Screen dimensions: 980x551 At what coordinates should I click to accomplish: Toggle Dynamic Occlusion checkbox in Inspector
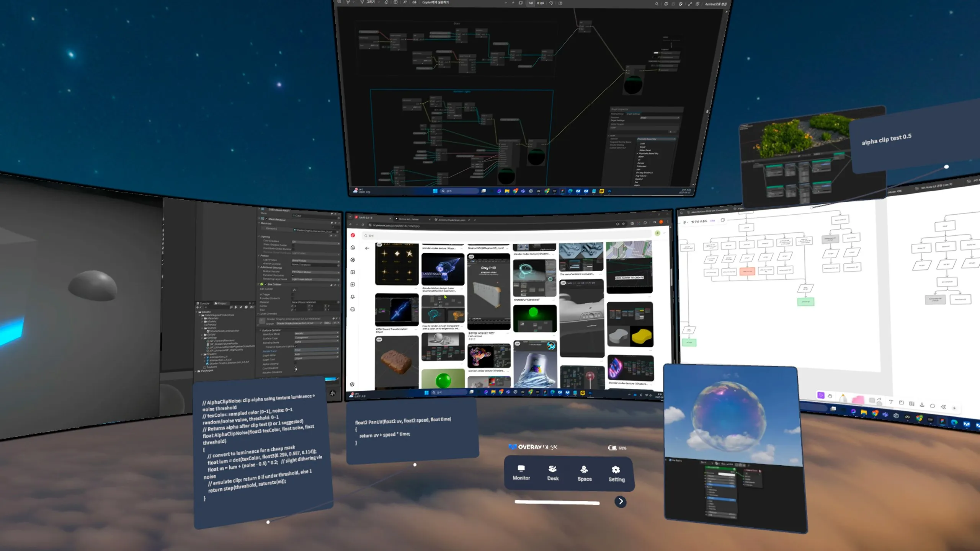(x=294, y=275)
